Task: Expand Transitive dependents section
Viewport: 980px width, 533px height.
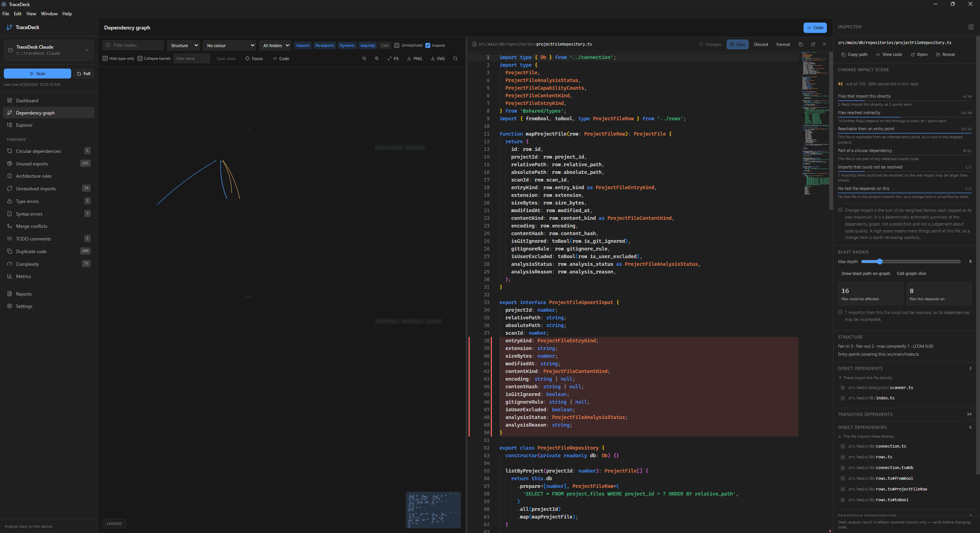Action: click(904, 414)
